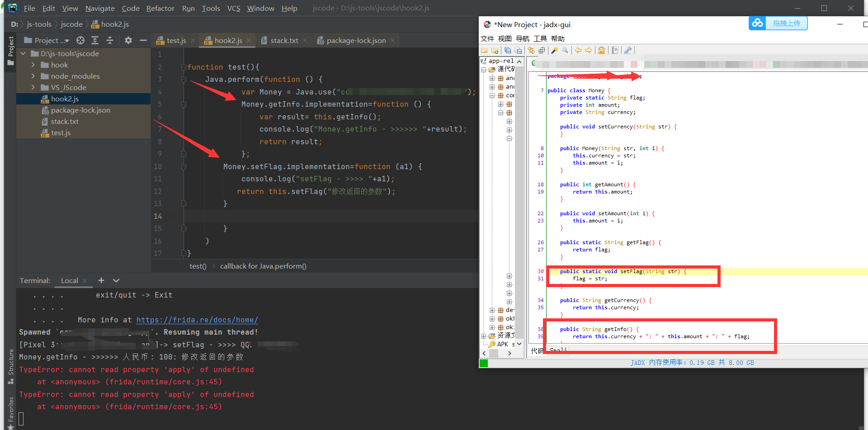The height and width of the screenshot is (430, 868).
Task: Open the jadx 工具 menu
Action: pos(540,38)
